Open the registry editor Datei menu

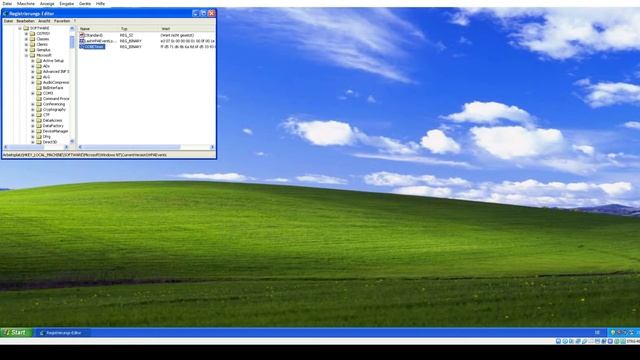(8, 21)
